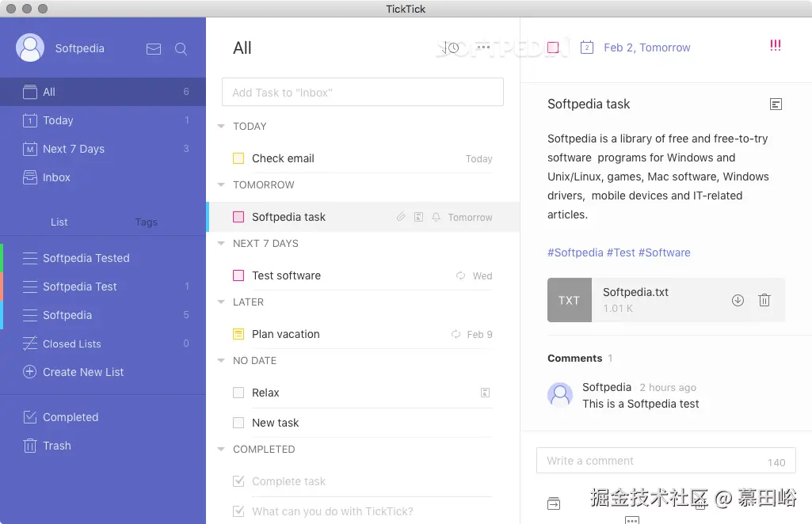Open the Completed view
This screenshot has height=524, width=812.
pos(103,417)
